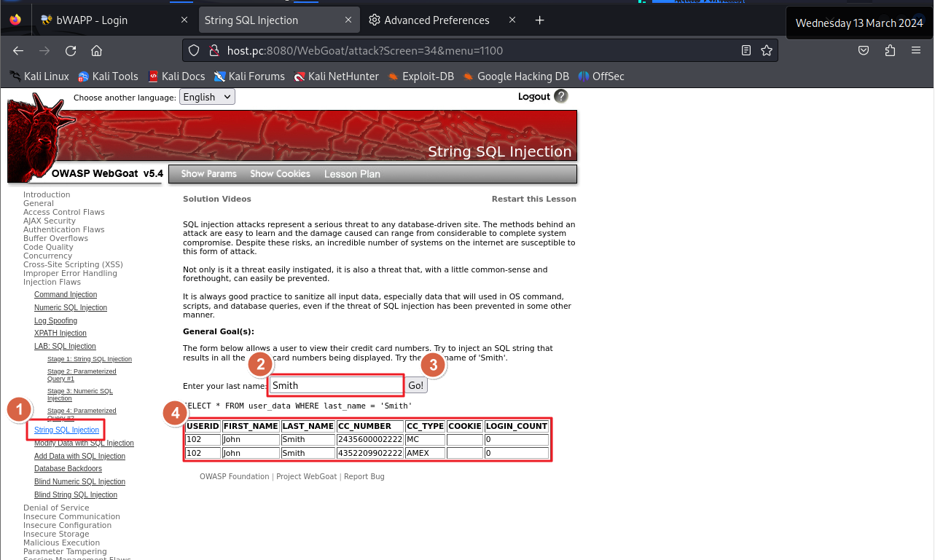The height and width of the screenshot is (560, 935).
Task: Open Kali Linux bookmark
Action: point(39,76)
